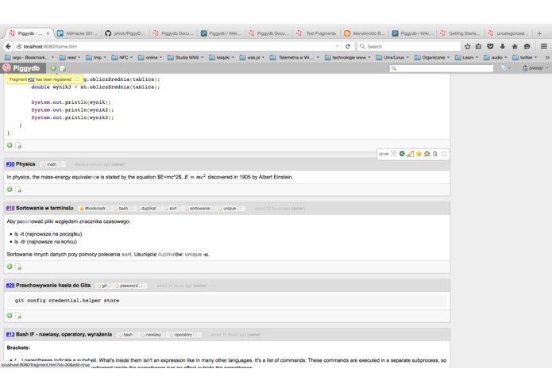Expand the Organicznie bookmarks folder
Viewport: 552px width, 392px height.
pos(432,57)
